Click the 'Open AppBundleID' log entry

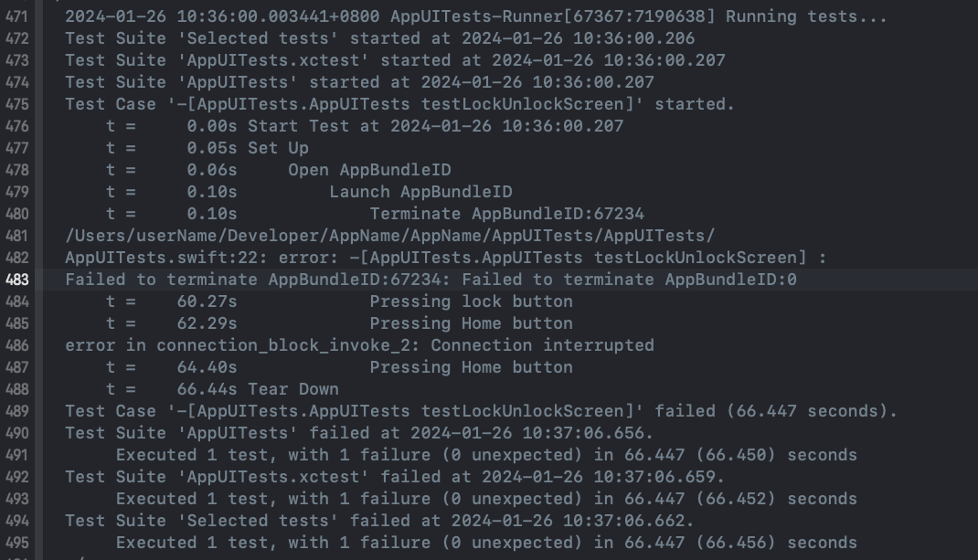(369, 170)
